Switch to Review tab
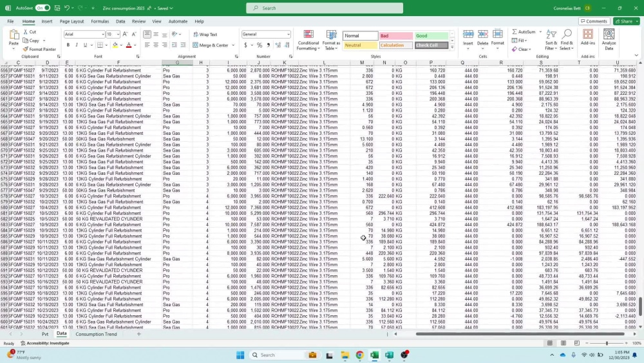Viewport: 644px width, 363px height. click(x=138, y=21)
